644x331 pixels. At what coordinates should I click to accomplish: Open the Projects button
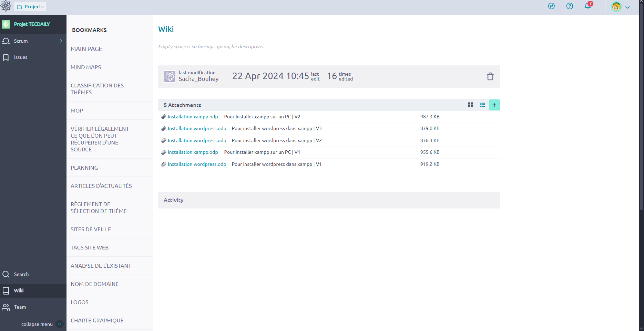[30, 7]
